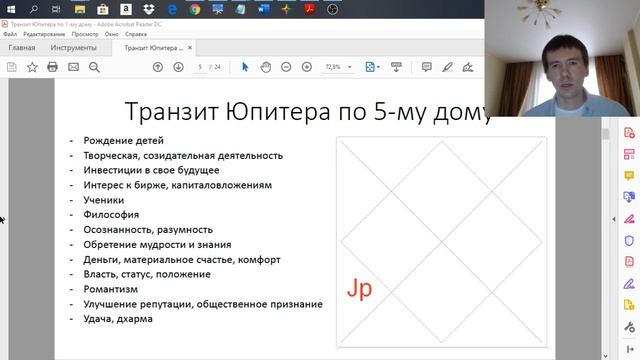Open Export PDF tool in right pane
The height and width of the screenshot is (360, 640).
[x=629, y=133]
